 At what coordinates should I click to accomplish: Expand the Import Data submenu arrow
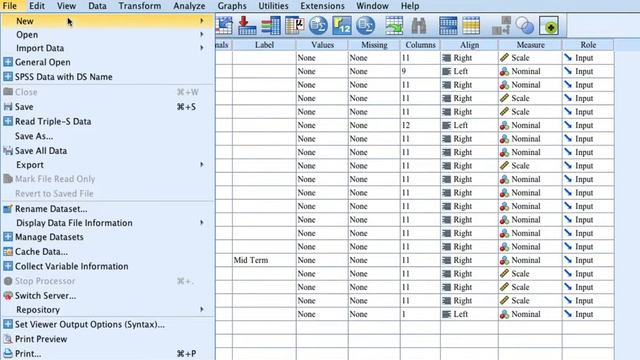202,48
